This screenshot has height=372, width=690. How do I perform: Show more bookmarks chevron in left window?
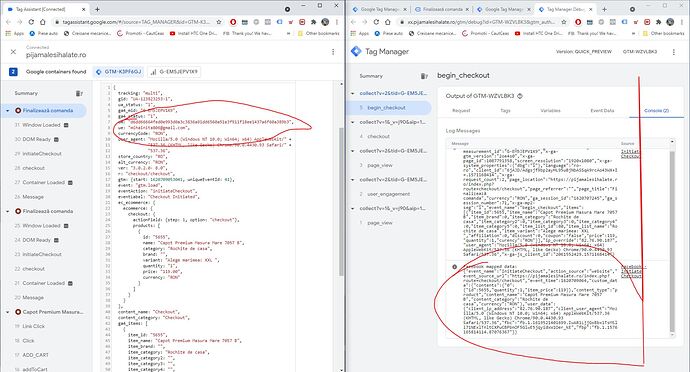[288, 33]
